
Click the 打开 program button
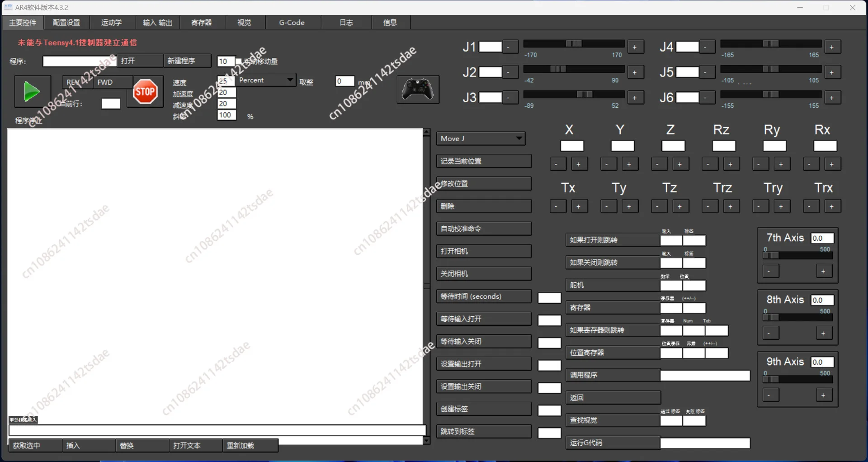tap(140, 61)
